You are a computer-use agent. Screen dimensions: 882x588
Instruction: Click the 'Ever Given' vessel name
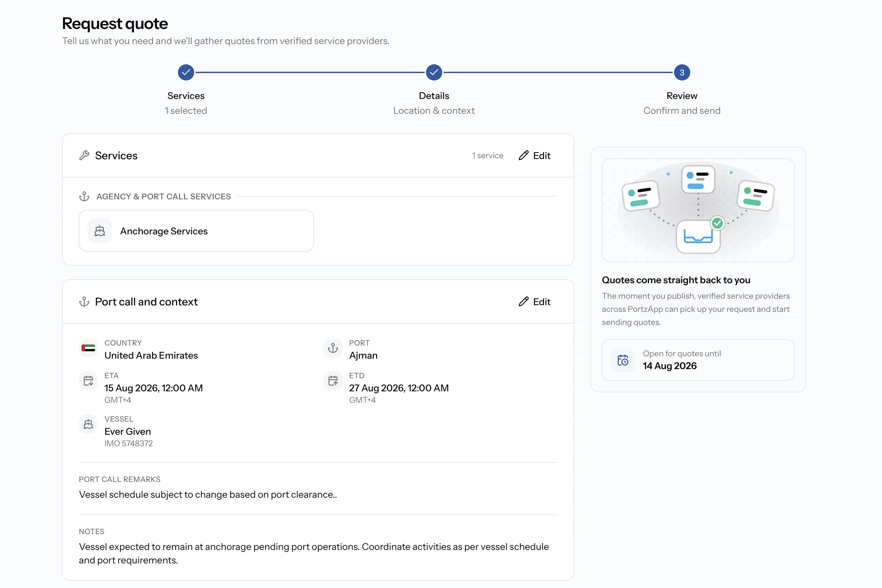pyautogui.click(x=128, y=431)
